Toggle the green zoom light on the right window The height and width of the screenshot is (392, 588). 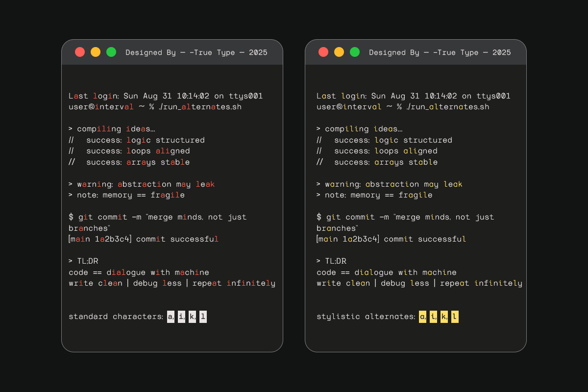point(355,51)
